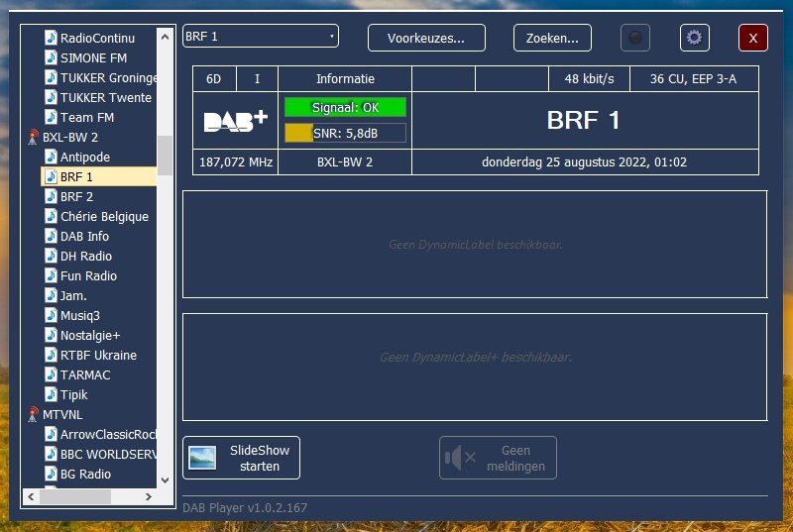Select TUKKER Twente station
Image resolution: width=793 pixels, height=532 pixels.
[x=106, y=97]
